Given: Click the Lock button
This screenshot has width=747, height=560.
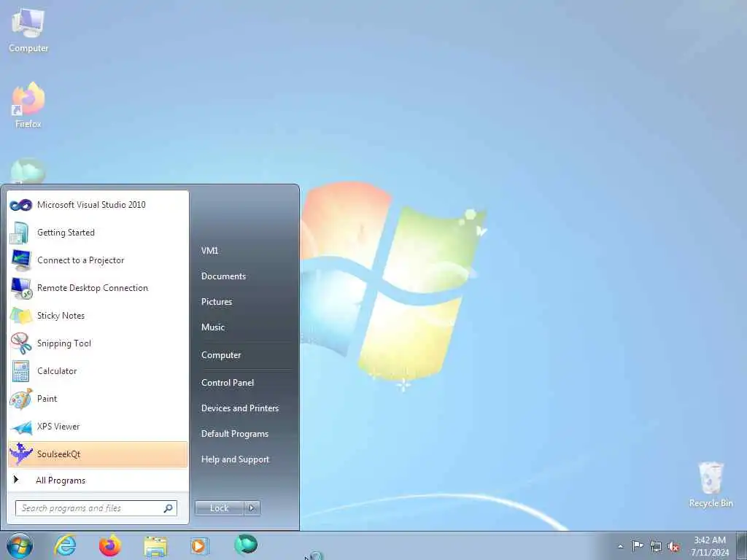Looking at the screenshot, I should tap(219, 508).
